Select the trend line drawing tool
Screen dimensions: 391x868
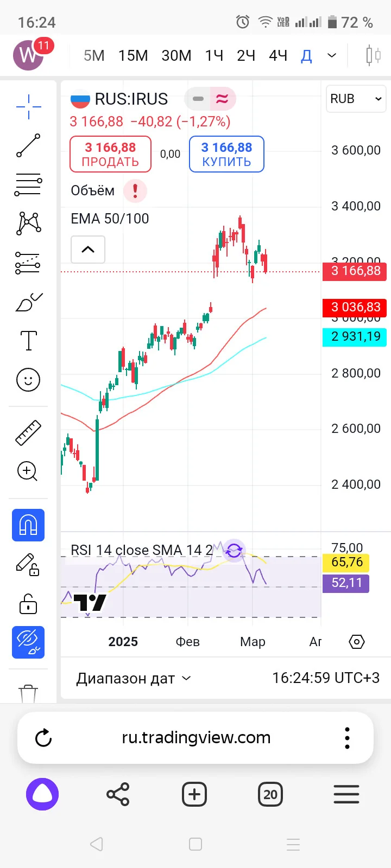click(x=28, y=145)
